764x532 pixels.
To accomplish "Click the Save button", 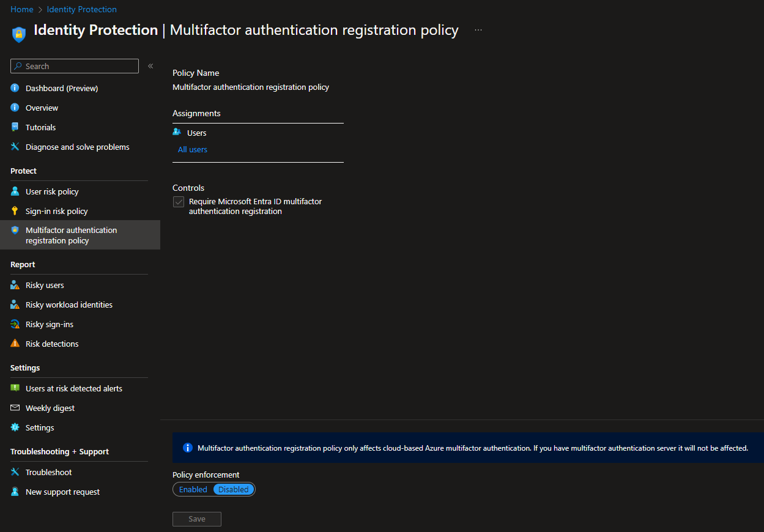I will pyautogui.click(x=197, y=519).
